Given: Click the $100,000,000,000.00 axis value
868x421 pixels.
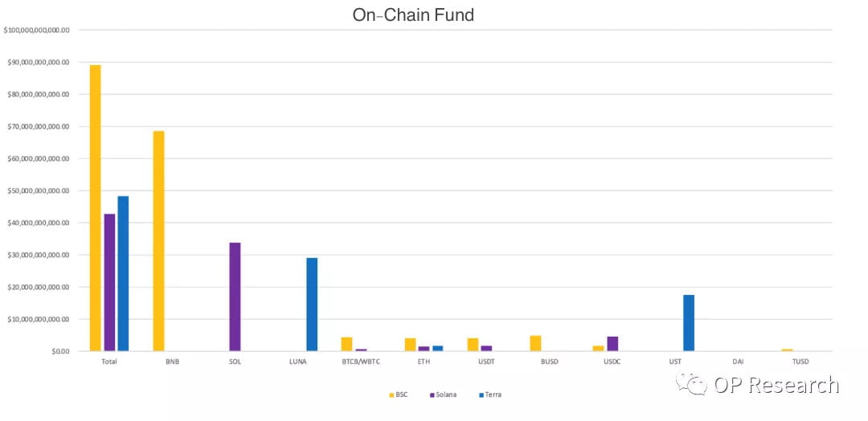Looking at the screenshot, I should click(36, 31).
